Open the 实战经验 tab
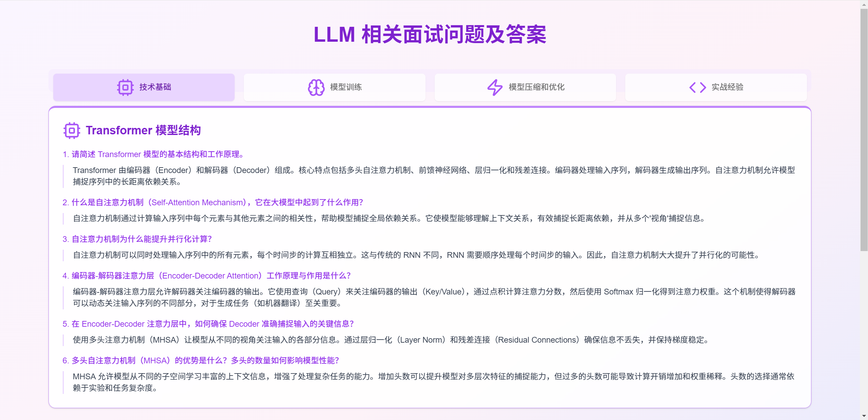 pos(716,87)
